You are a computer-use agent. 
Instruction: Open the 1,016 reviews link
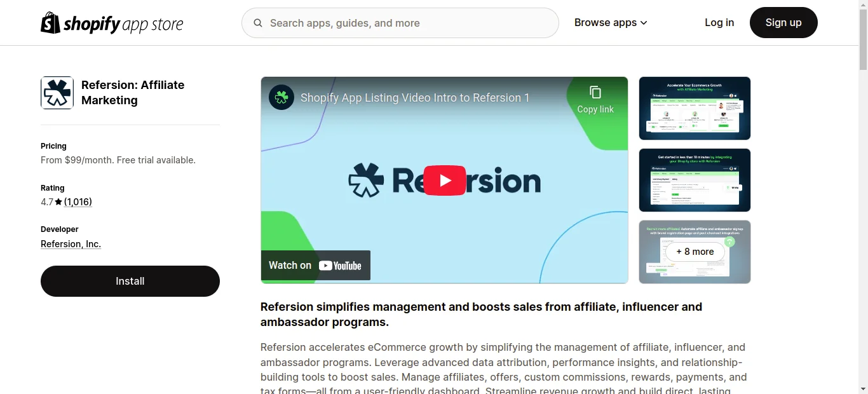[78, 202]
